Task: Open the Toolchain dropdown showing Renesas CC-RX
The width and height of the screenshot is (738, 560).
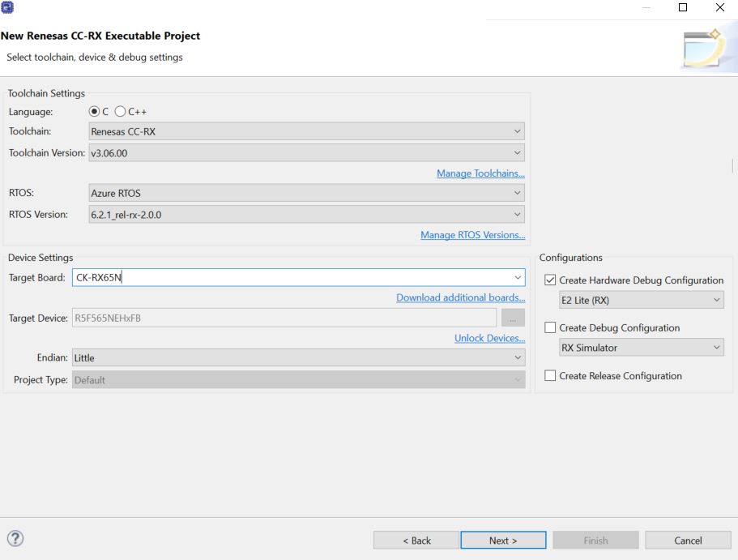Action: 306,131
